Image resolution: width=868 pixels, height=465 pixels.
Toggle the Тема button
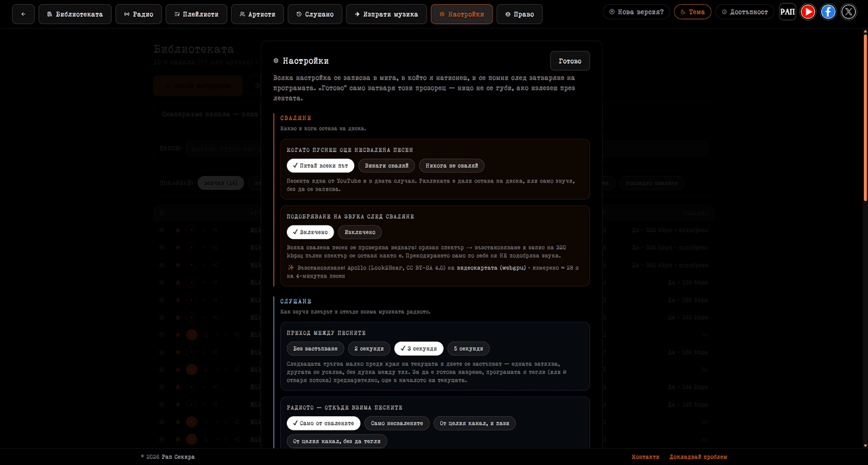click(692, 12)
